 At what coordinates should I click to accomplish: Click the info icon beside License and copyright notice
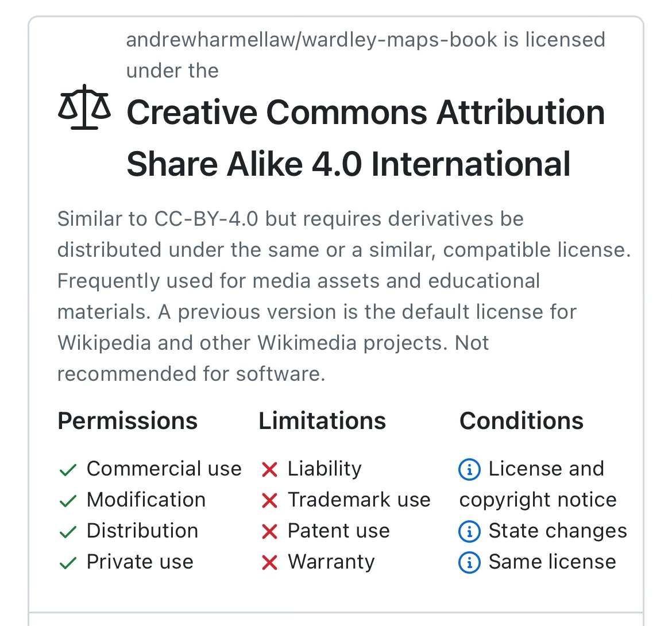point(469,470)
